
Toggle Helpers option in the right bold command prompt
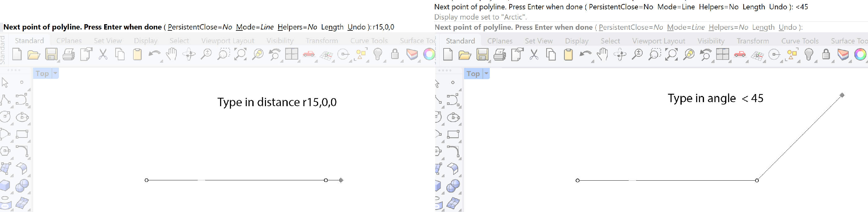click(x=728, y=27)
